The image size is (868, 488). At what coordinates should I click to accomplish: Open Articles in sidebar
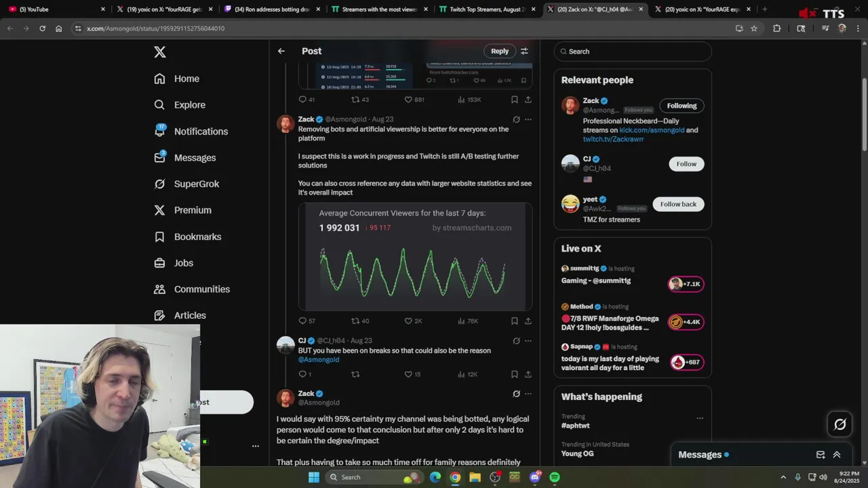click(x=180, y=315)
